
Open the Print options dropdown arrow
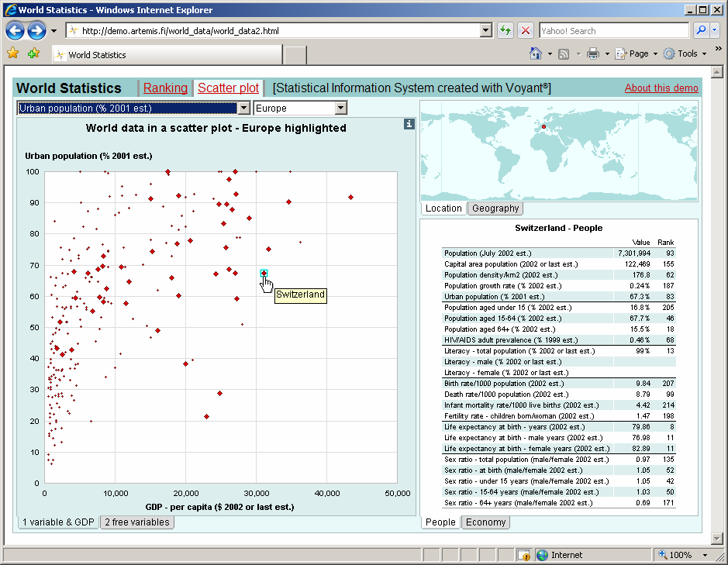(x=607, y=53)
